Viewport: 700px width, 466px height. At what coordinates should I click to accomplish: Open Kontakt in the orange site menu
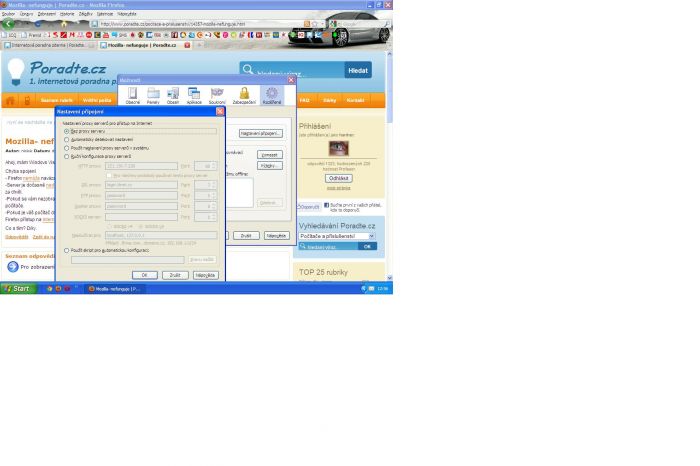pyautogui.click(x=355, y=100)
